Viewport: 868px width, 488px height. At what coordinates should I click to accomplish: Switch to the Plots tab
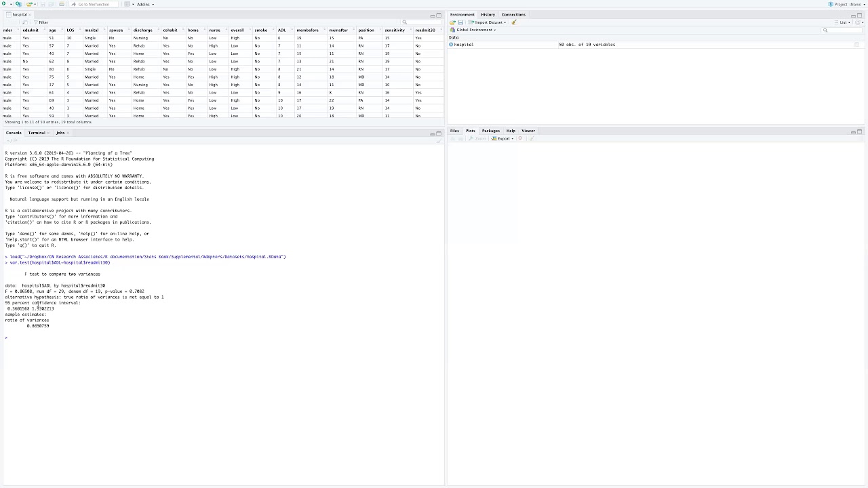[471, 131]
